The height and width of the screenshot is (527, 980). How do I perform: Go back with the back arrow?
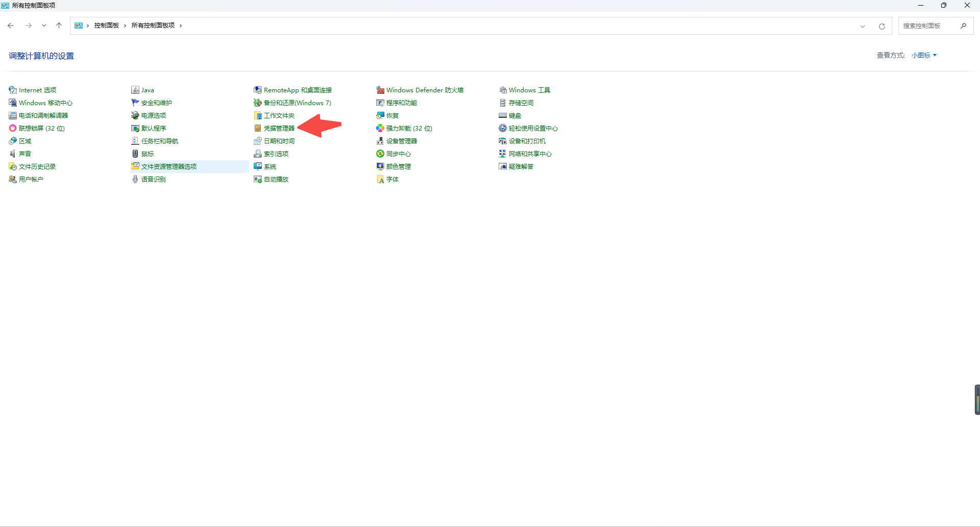(x=11, y=26)
